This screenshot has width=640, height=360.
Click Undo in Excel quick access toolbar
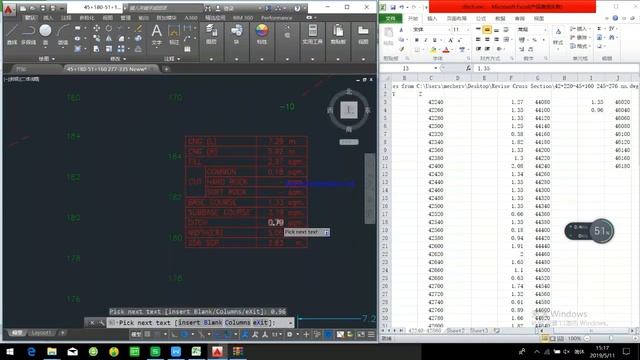tap(402, 7)
